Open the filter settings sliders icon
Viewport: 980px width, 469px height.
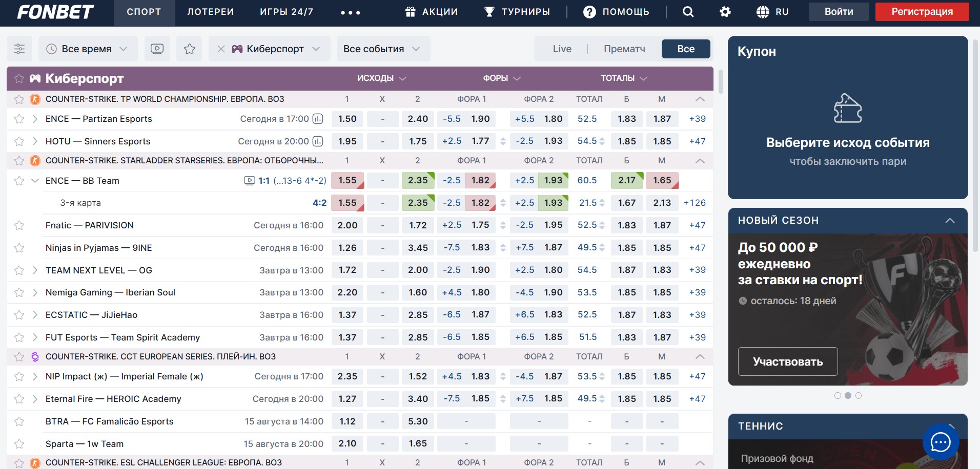click(19, 49)
